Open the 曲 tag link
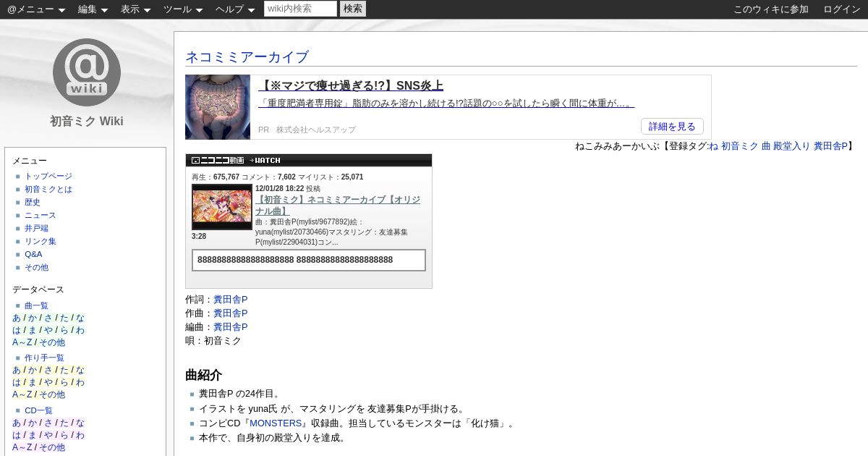The height and width of the screenshot is (456, 868). 766,146
